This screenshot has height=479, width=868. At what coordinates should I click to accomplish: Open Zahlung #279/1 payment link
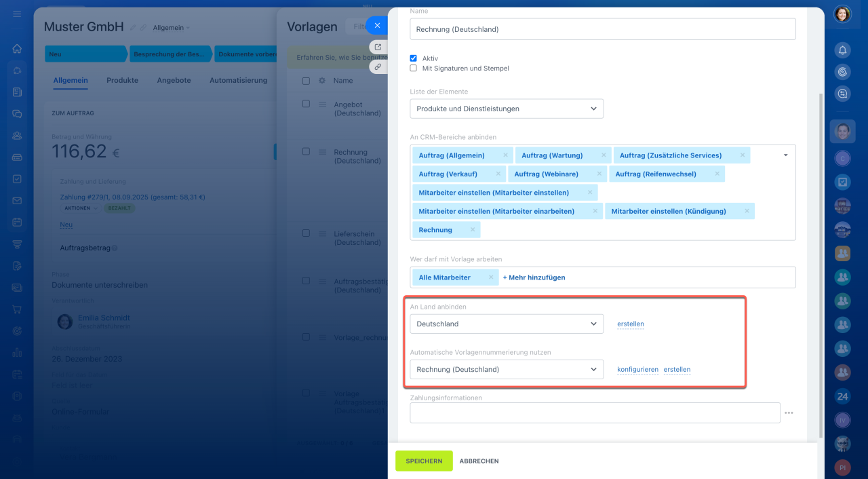tap(132, 197)
